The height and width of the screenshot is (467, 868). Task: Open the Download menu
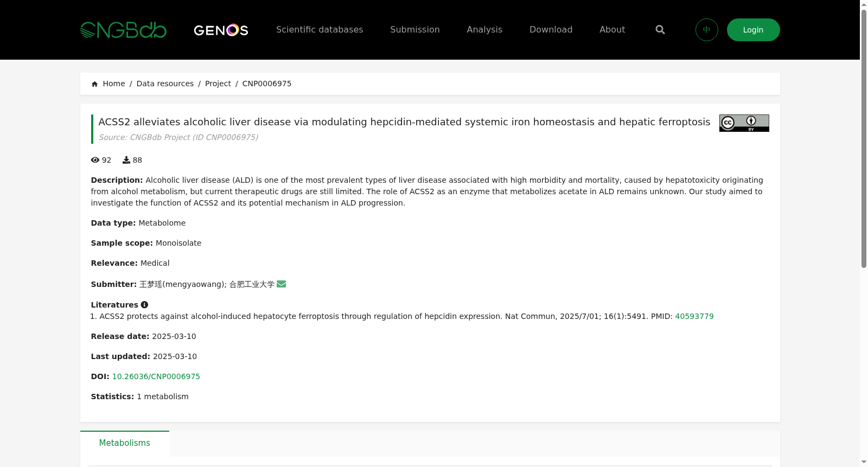click(551, 30)
